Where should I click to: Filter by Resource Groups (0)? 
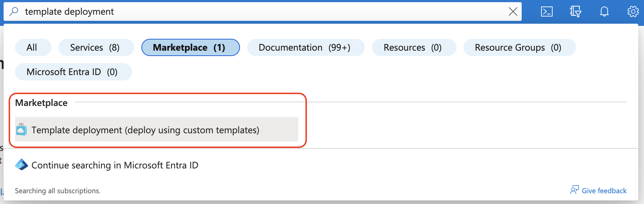point(519,47)
